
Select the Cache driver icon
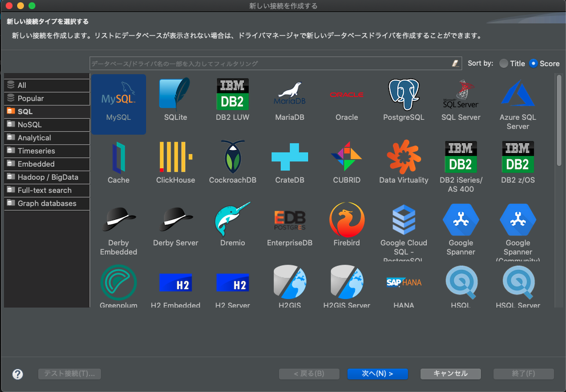[119, 157]
